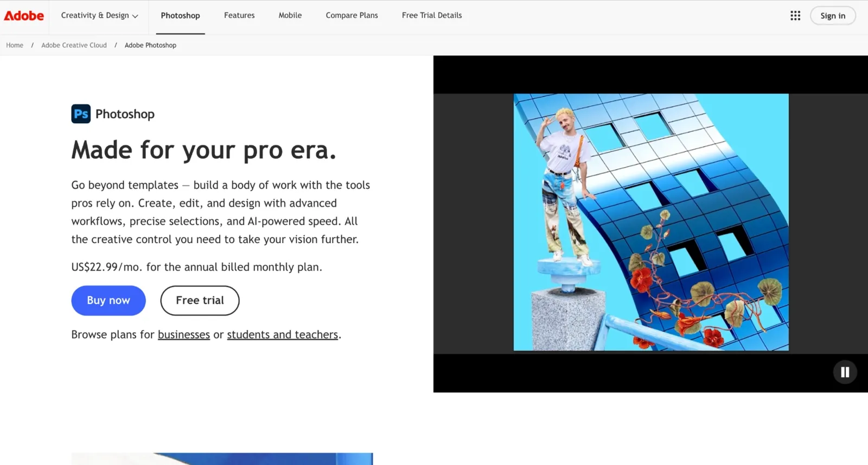Expand Creativity & Design dropdown
868x465 pixels.
99,16
